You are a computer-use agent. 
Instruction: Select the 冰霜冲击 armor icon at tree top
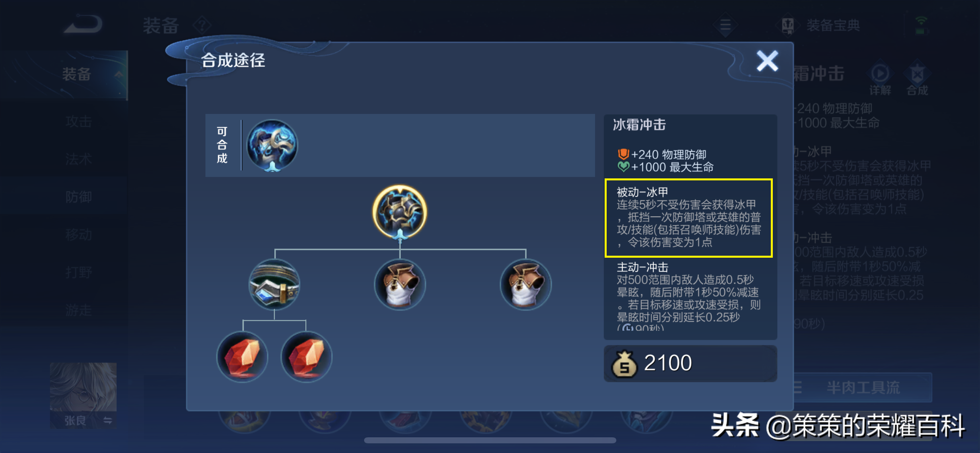coord(399,212)
